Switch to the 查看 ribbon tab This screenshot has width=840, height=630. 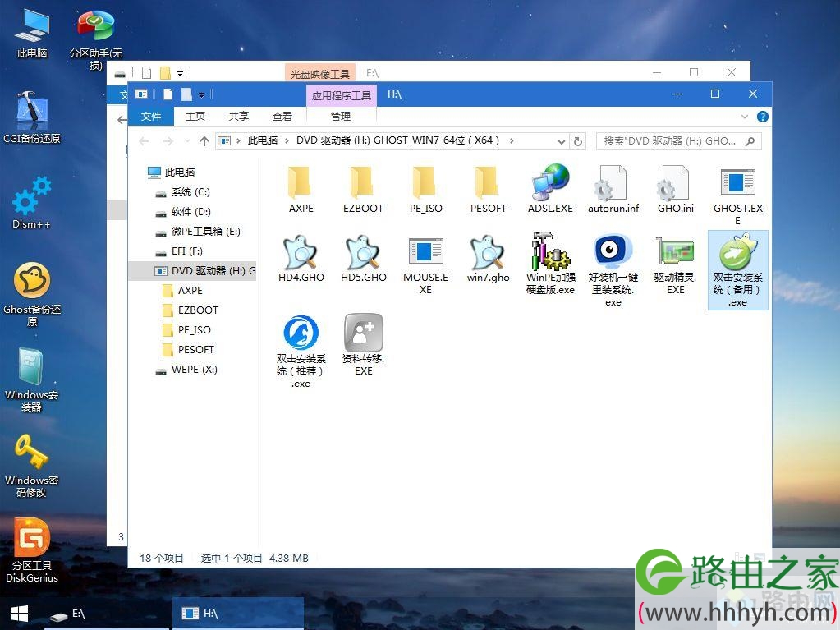pyautogui.click(x=282, y=117)
